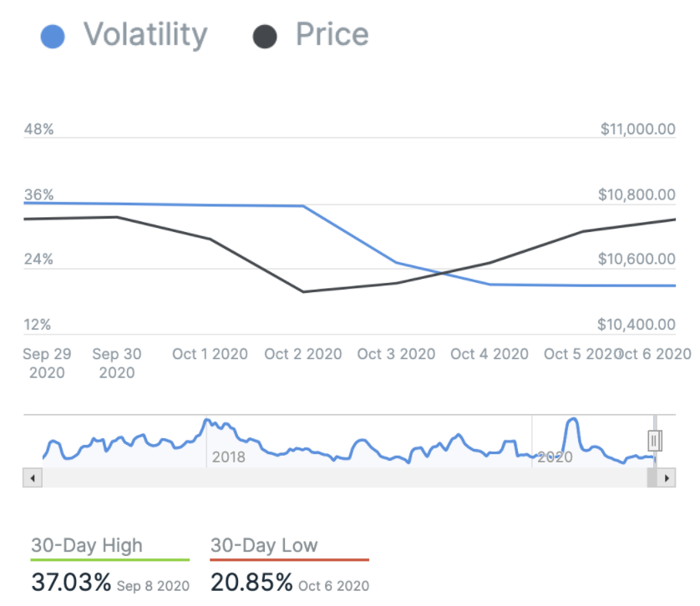Click the 48% volatility axis label
This screenshot has width=700, height=606.
point(38,129)
